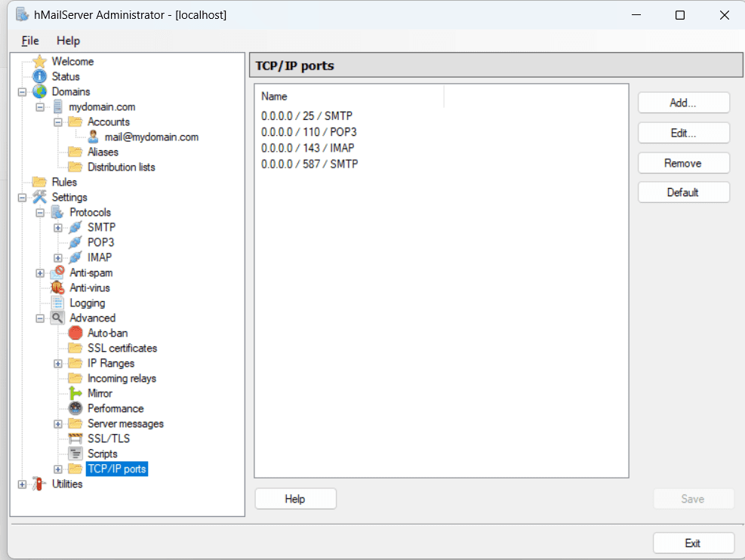The width and height of the screenshot is (745, 560).
Task: Collapse the Advanced tree node
Action: tap(40, 318)
